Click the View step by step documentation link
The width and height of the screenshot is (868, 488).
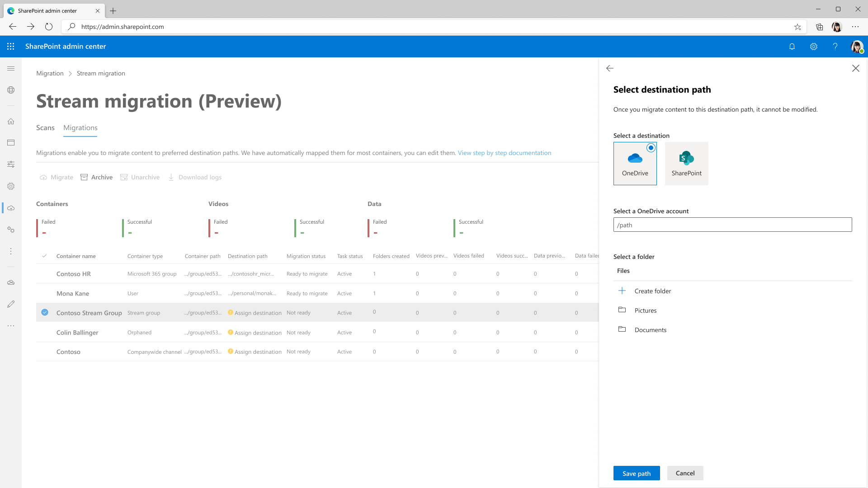(x=504, y=153)
